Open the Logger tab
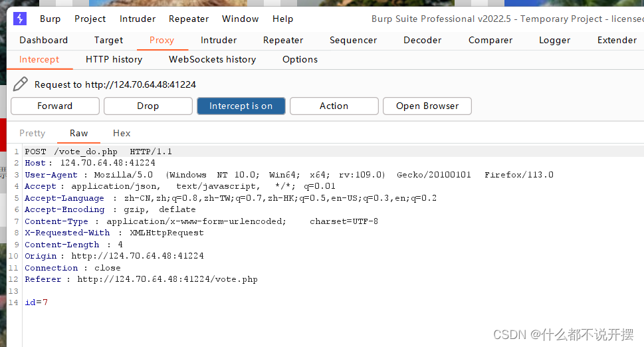This screenshot has width=644, height=347. click(554, 41)
